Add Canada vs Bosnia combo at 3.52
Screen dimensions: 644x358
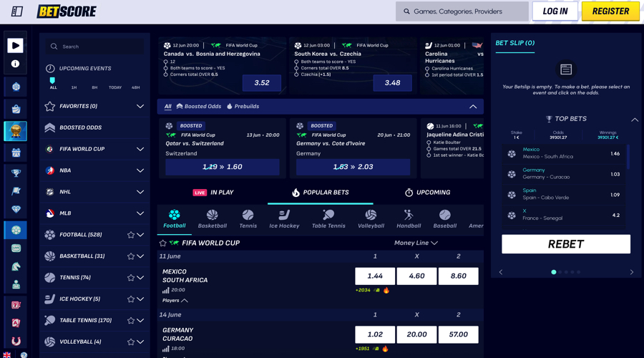click(x=262, y=82)
